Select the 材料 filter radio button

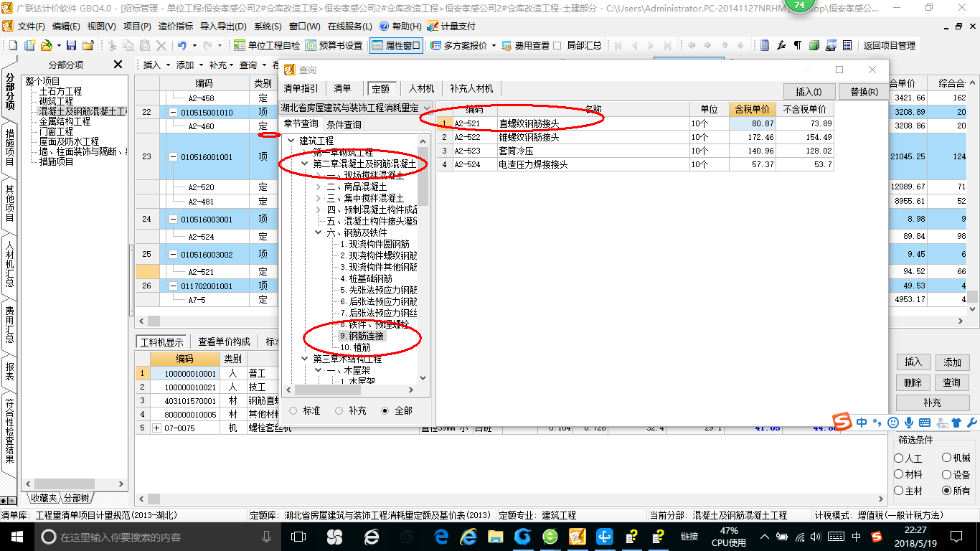[x=899, y=474]
